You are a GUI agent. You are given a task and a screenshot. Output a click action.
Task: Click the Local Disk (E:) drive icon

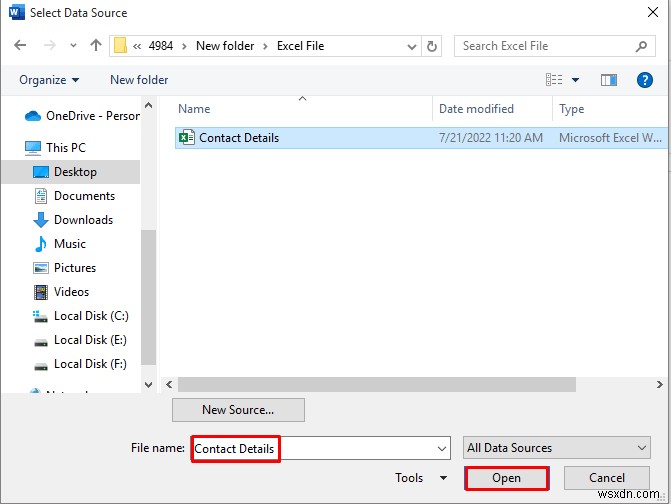(41, 343)
